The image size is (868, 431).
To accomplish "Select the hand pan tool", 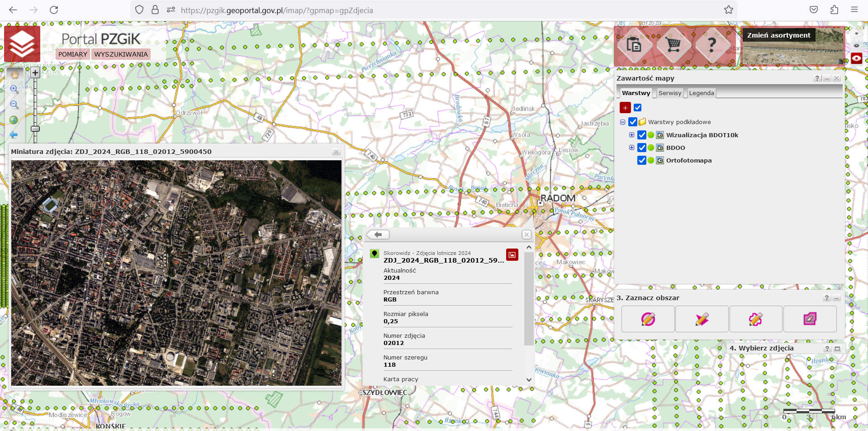I will (x=14, y=74).
